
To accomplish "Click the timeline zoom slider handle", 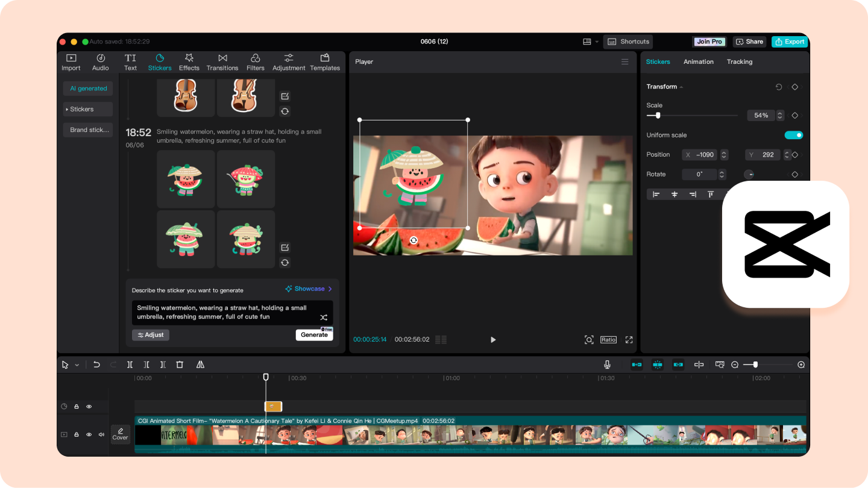I will (x=755, y=364).
